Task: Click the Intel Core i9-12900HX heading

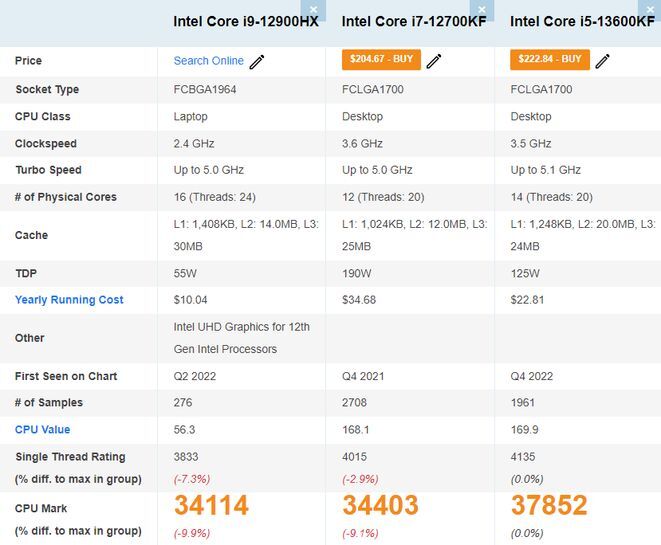Action: 245,22
